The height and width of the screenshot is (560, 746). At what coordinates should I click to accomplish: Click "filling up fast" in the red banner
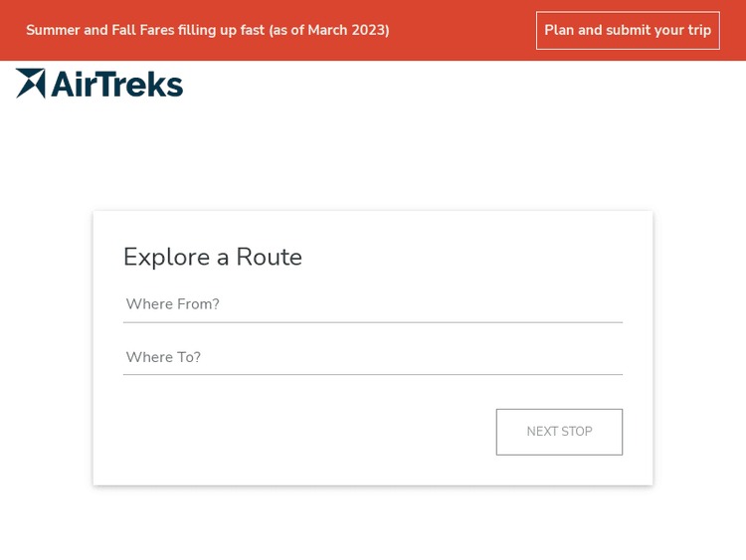[221, 30]
